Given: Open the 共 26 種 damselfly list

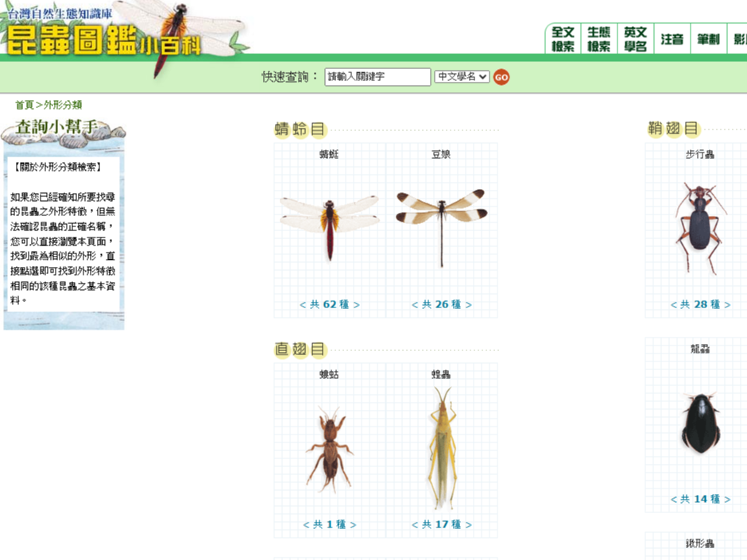Looking at the screenshot, I should [x=442, y=304].
